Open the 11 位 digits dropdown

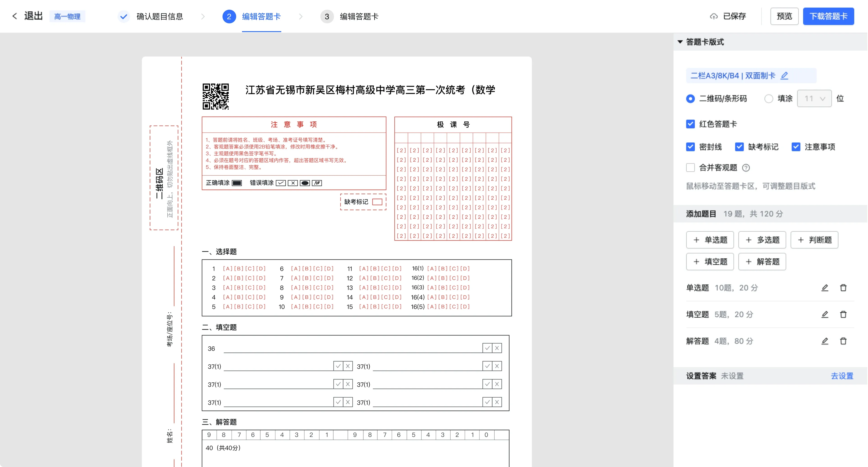[814, 99]
